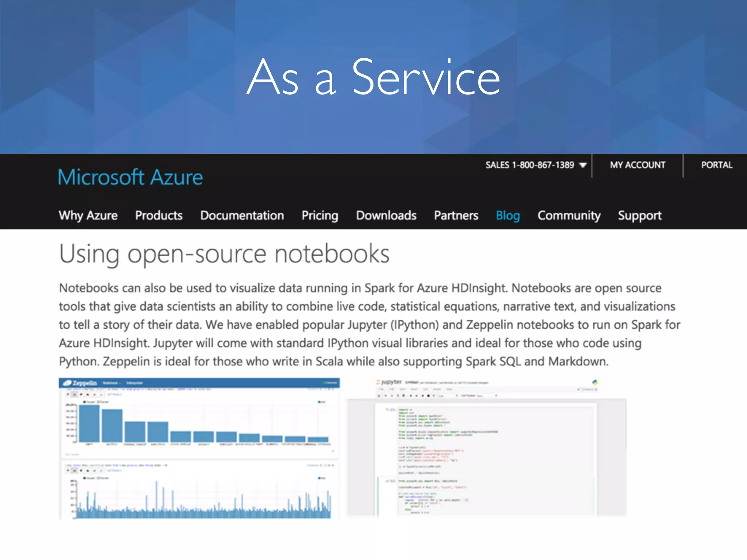Navigate to the Pricing page
This screenshot has height=560, width=747.
click(x=320, y=215)
